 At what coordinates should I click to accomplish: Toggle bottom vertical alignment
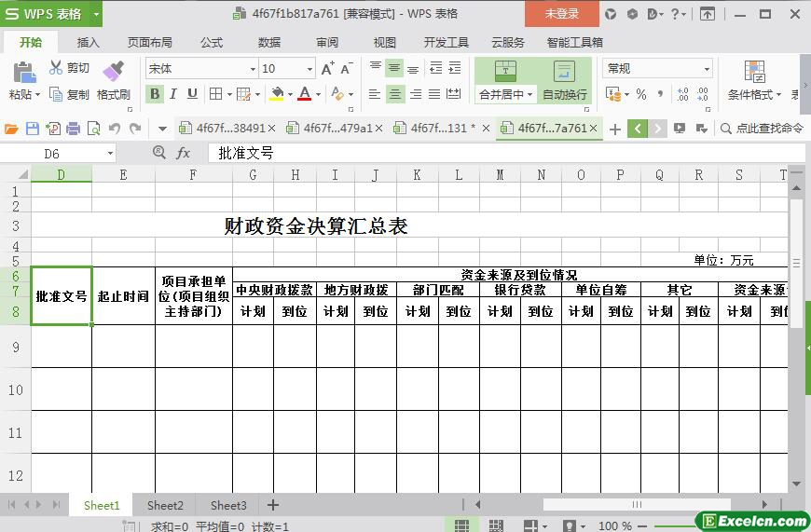point(413,68)
